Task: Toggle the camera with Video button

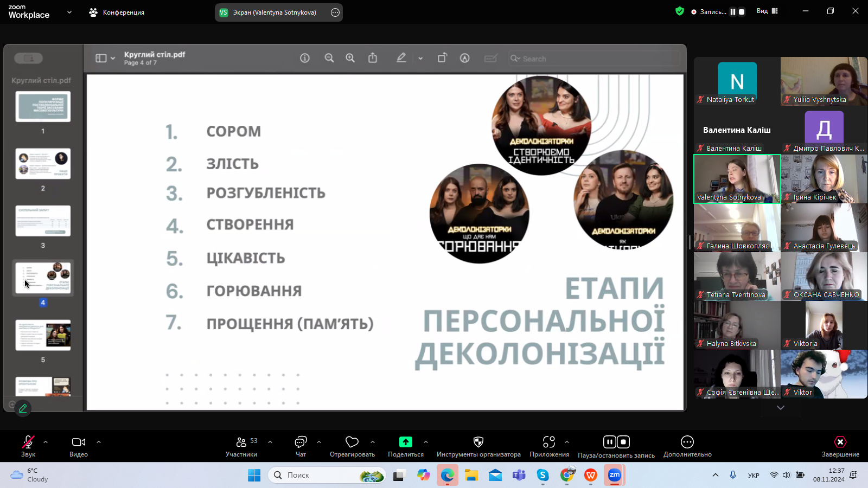Action: pyautogui.click(x=79, y=446)
